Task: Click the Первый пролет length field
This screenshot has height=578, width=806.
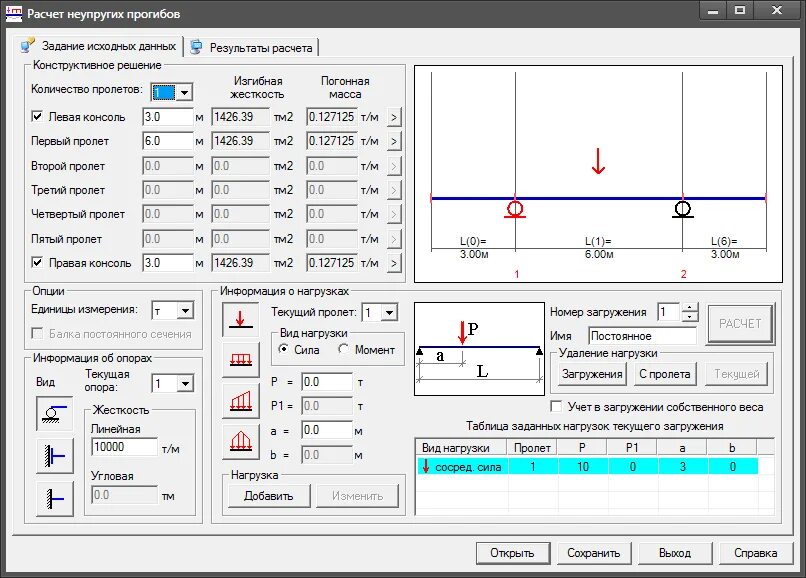Action: (168, 141)
